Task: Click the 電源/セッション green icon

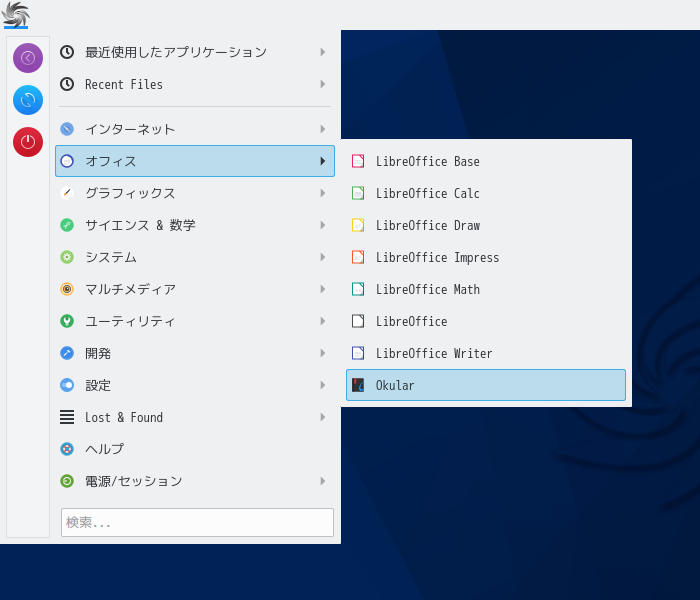Action: (67, 481)
